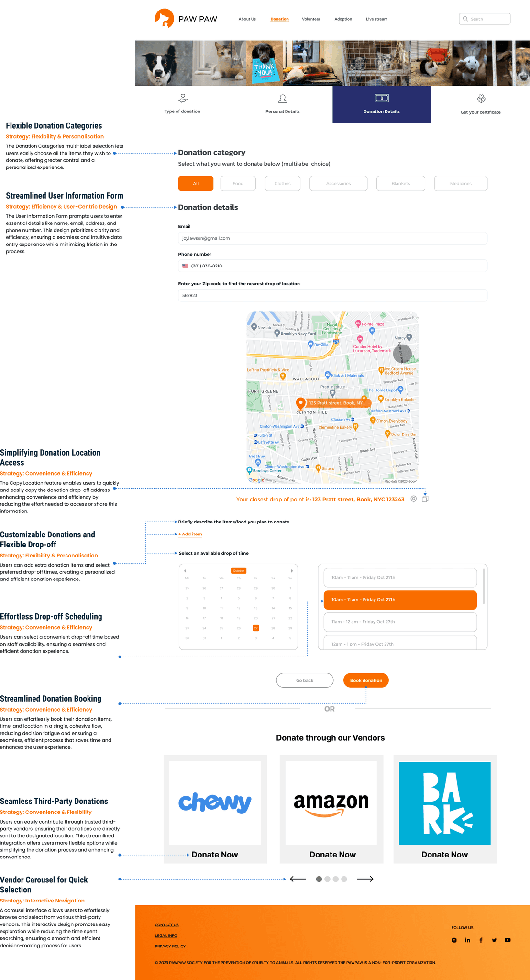Select the Donation Details step

382,105
